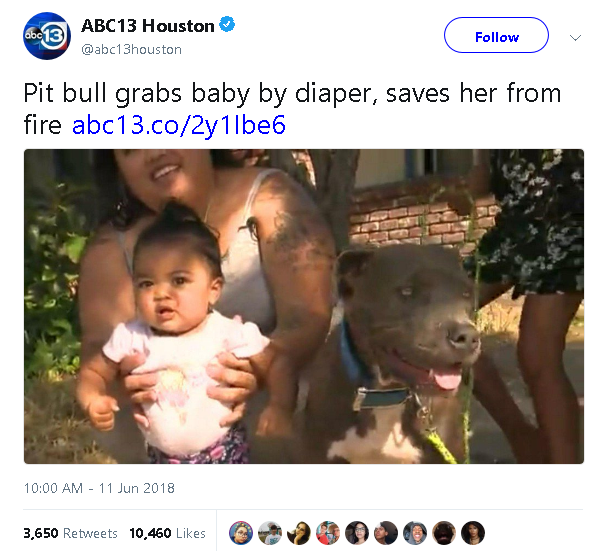Open last liker avatar, woman with dark hair

473,533
